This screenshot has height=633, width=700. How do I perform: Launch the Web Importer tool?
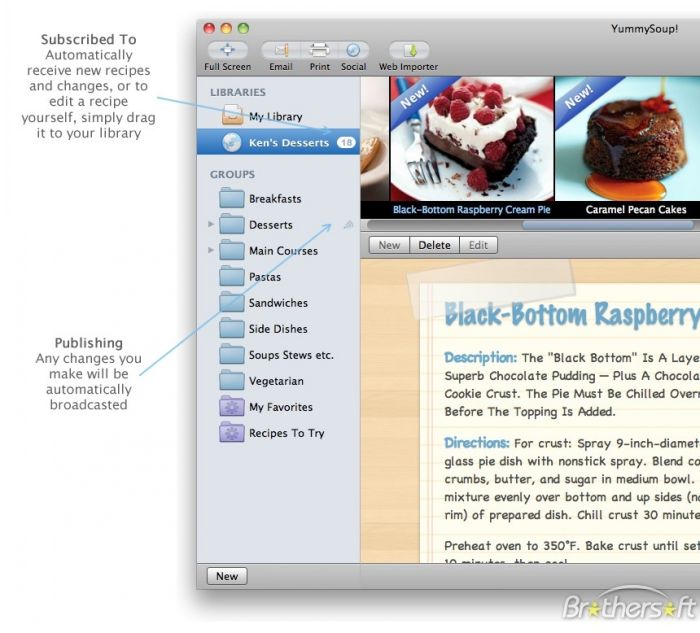click(x=408, y=50)
